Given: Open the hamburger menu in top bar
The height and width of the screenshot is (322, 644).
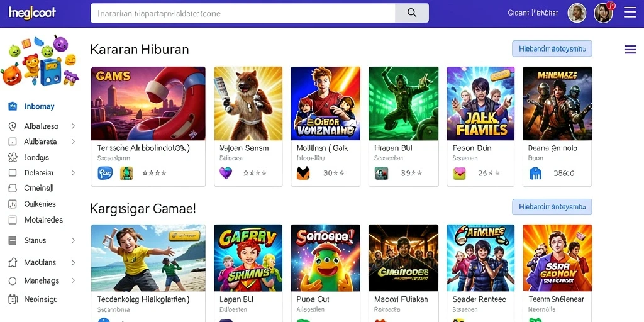Looking at the screenshot, I should pos(630,13).
